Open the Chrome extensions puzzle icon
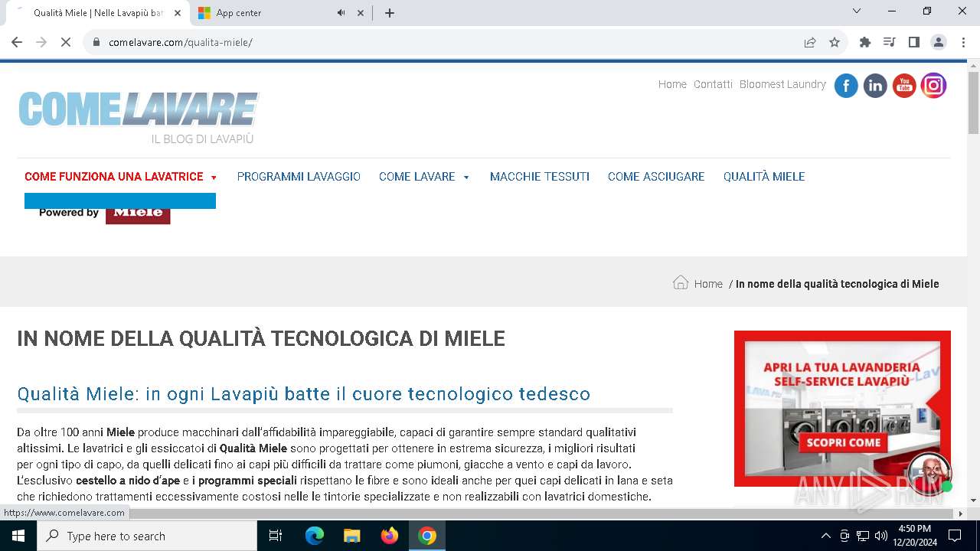980x551 pixels. pyautogui.click(x=865, y=42)
